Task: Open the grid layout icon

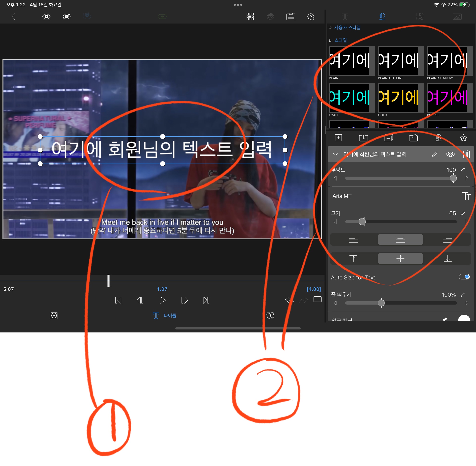Action: point(250,16)
